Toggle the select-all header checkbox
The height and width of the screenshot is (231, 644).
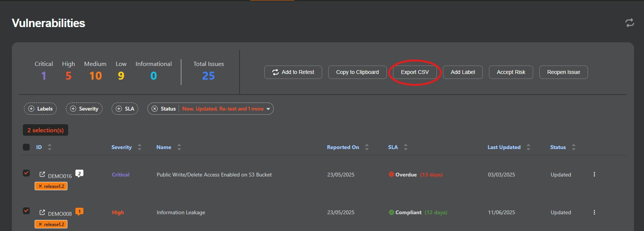26,147
